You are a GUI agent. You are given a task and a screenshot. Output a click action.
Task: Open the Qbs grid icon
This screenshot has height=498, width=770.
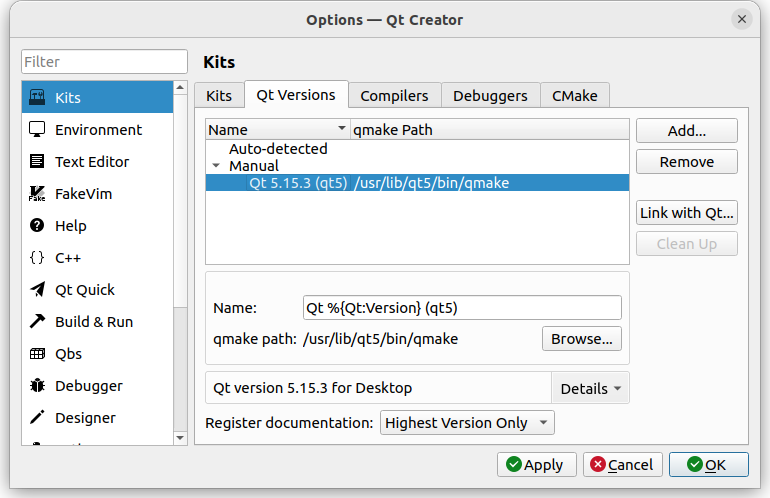(37, 354)
